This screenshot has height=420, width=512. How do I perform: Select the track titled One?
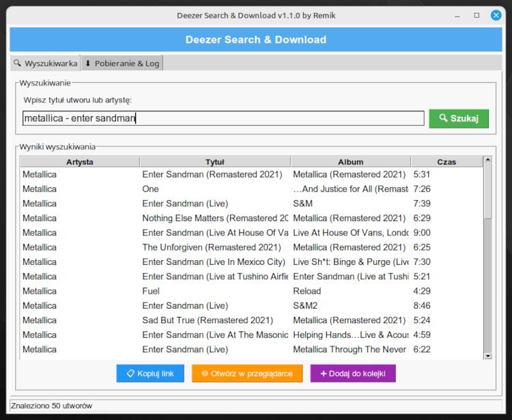150,189
